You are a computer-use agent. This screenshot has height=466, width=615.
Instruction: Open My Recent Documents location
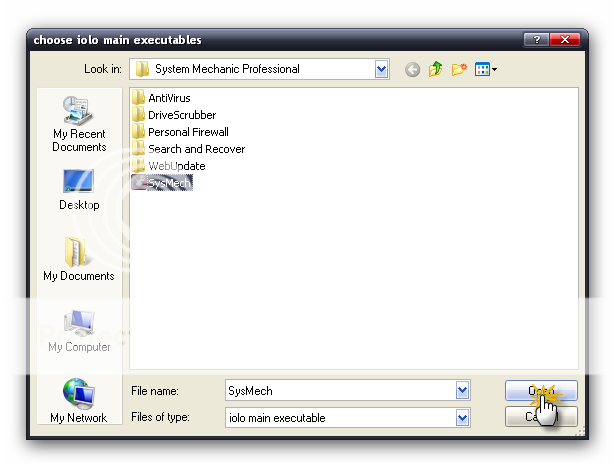point(79,124)
